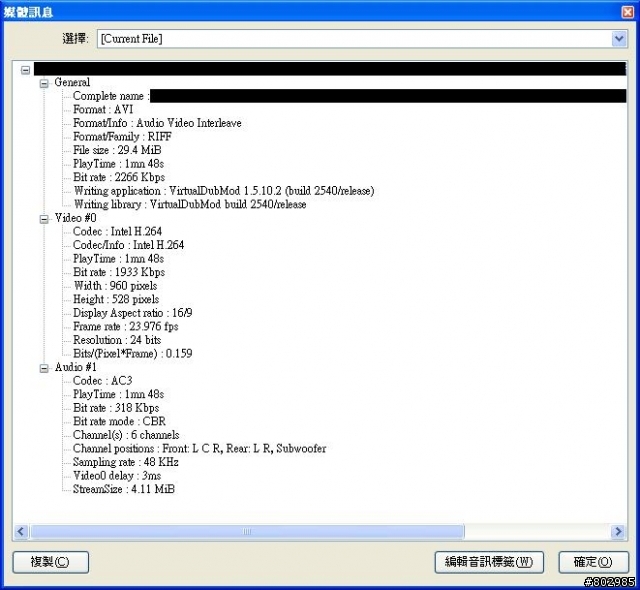640x590 pixels.
Task: Collapse the General section
Action: pos(44,84)
